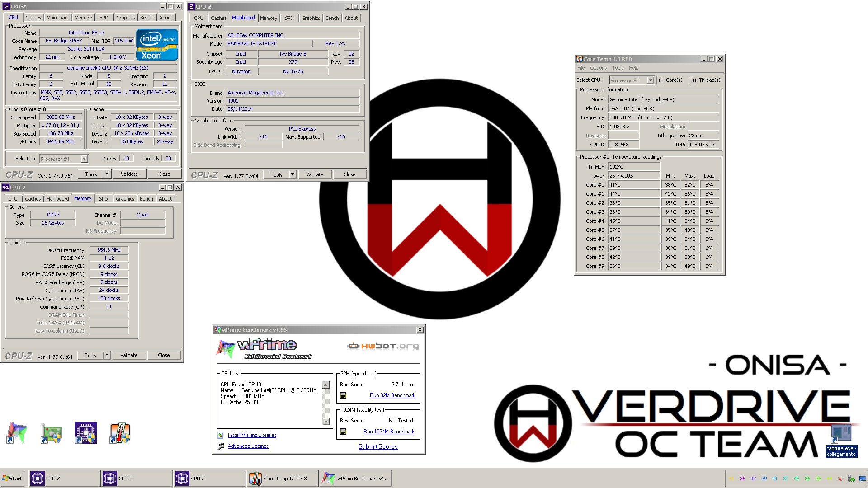This screenshot has height=488, width=868.
Task: Open the purple CPU-Z chip desktop shortcut
Action: pyautogui.click(x=85, y=432)
